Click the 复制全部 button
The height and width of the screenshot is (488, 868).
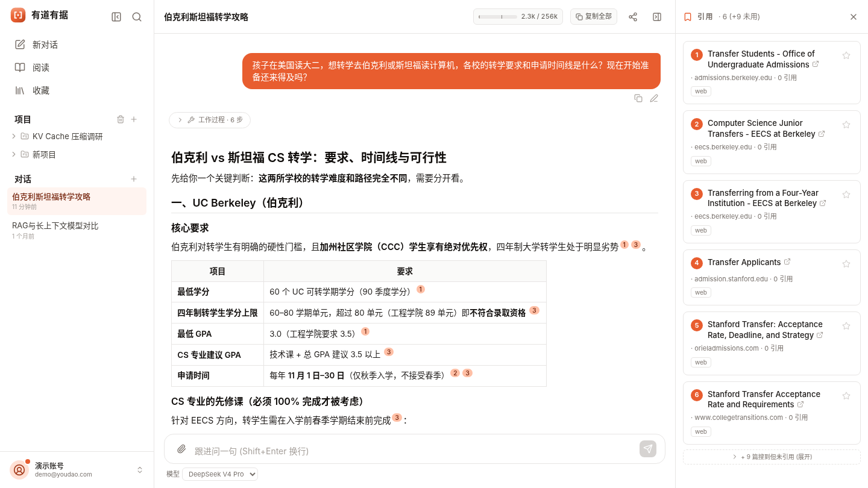[x=594, y=17]
